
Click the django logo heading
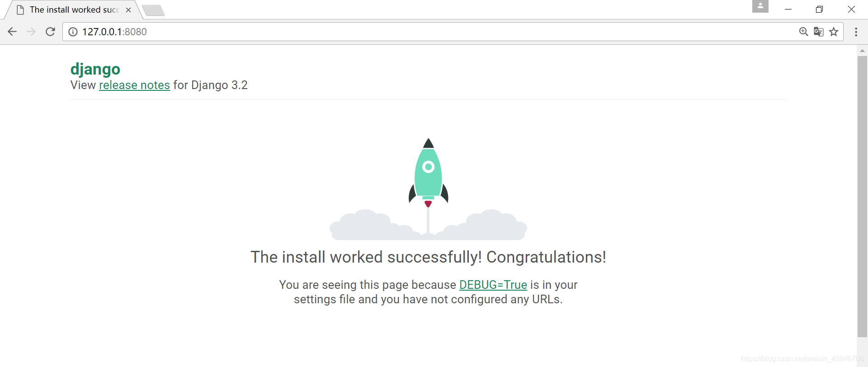95,69
